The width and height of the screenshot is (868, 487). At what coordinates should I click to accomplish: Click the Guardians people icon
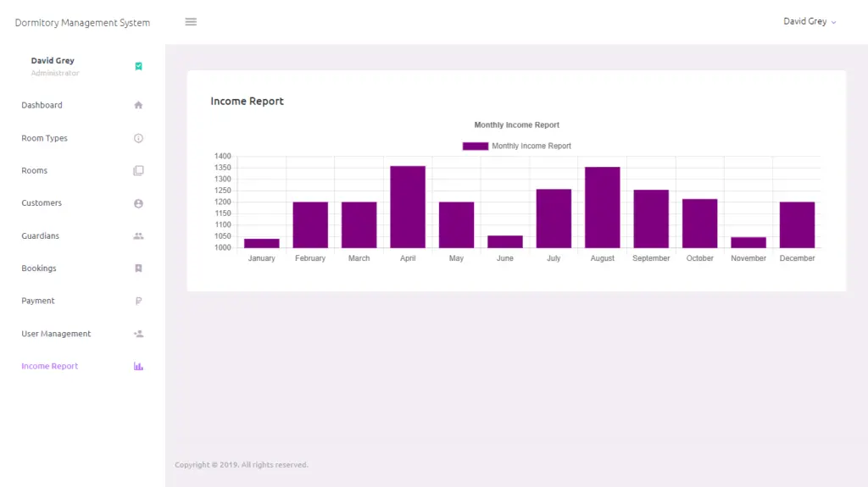(x=138, y=236)
